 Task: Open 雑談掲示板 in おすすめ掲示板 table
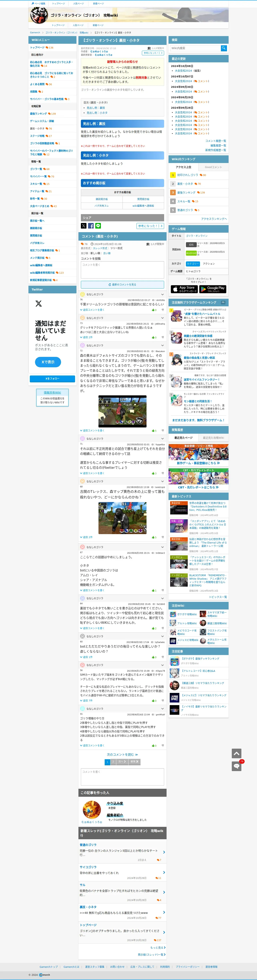[101, 199]
